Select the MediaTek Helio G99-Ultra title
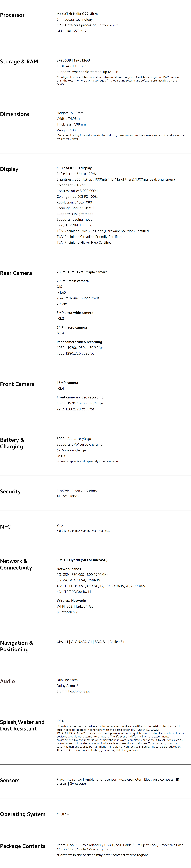191x868 pixels. [77, 14]
